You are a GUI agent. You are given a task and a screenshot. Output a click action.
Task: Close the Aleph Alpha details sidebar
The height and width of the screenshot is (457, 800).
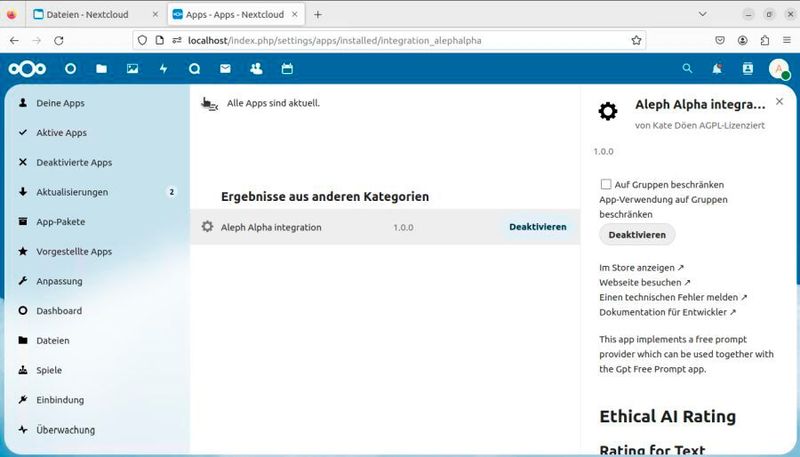(779, 101)
